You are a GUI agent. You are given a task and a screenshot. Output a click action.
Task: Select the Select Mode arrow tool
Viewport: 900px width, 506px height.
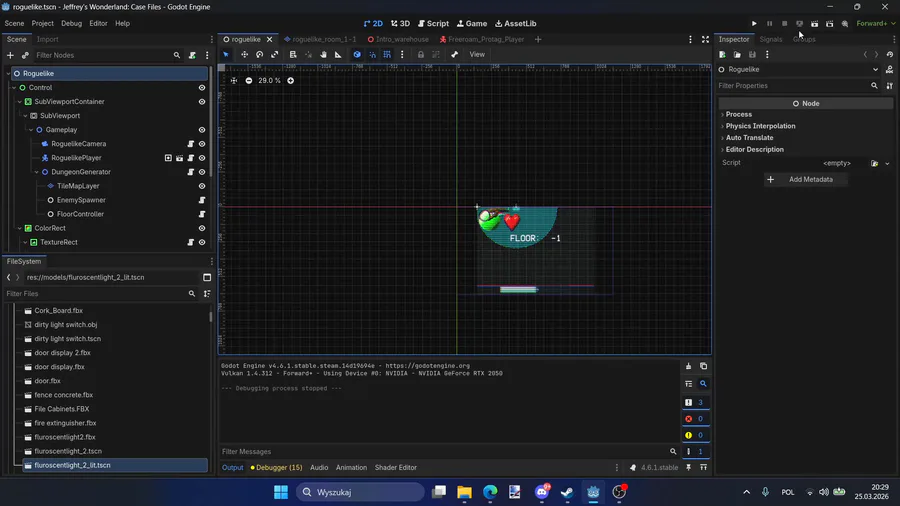tap(226, 55)
